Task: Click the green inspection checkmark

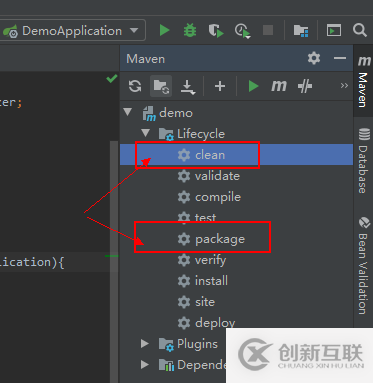Action: coord(111,79)
